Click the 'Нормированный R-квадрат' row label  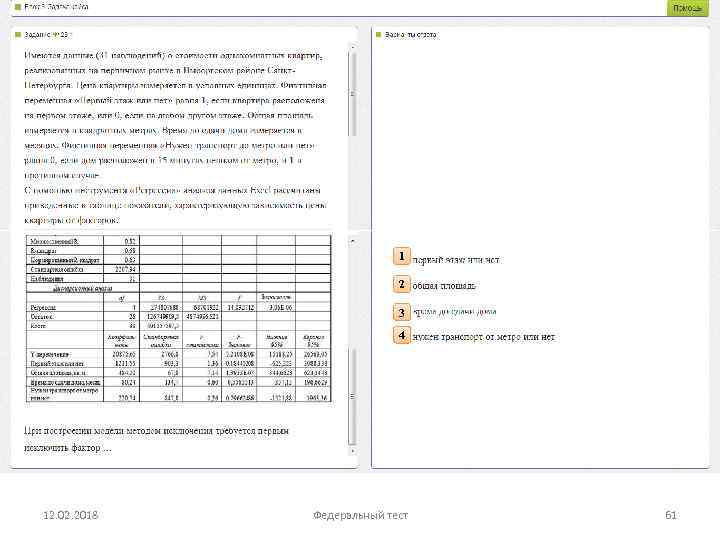[65, 260]
